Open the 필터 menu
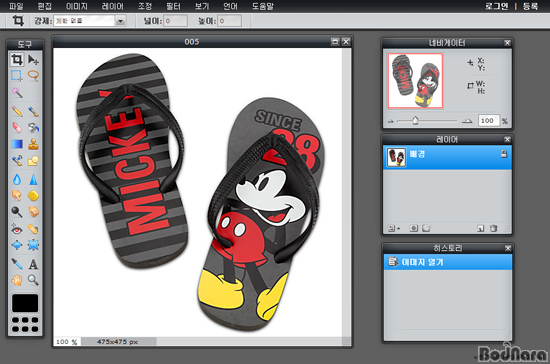This screenshot has height=364, width=550. [173, 6]
